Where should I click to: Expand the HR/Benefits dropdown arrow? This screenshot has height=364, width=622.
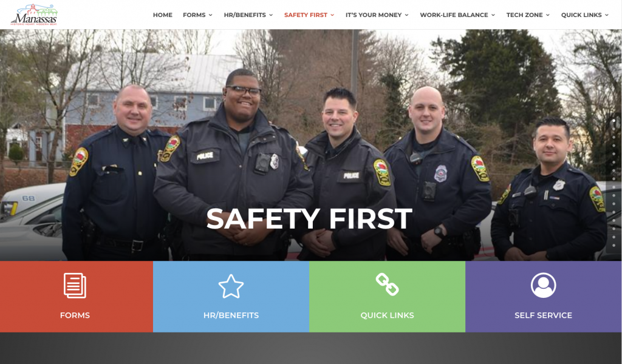[271, 15]
